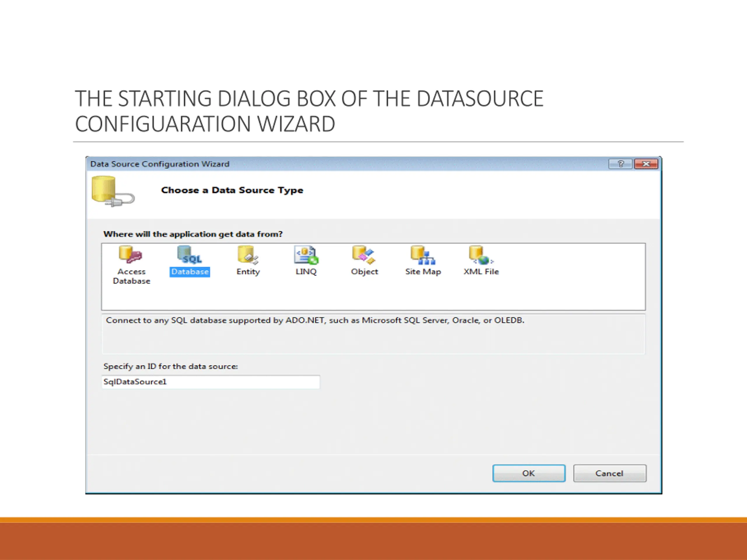Select the Site Map data source icon
The height and width of the screenshot is (560, 747).
click(x=423, y=255)
